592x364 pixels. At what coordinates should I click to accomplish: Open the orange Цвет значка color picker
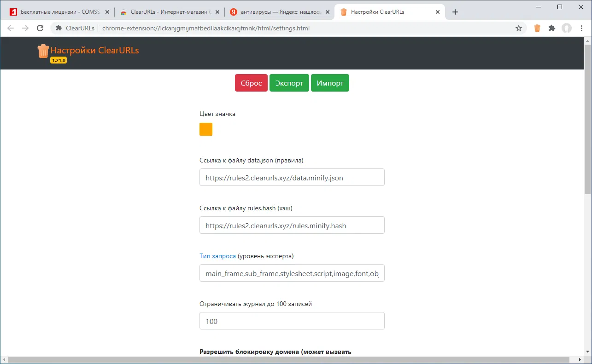pyautogui.click(x=206, y=129)
